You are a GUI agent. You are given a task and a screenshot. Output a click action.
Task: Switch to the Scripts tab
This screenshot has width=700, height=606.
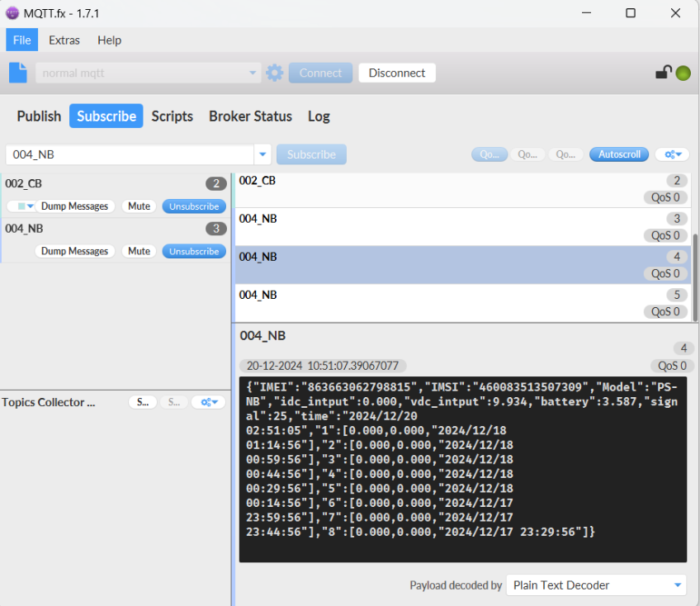172,116
